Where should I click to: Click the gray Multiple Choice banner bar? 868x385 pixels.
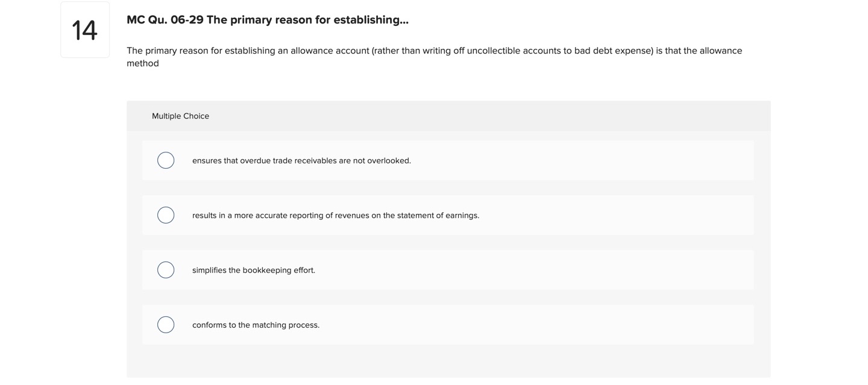point(448,116)
